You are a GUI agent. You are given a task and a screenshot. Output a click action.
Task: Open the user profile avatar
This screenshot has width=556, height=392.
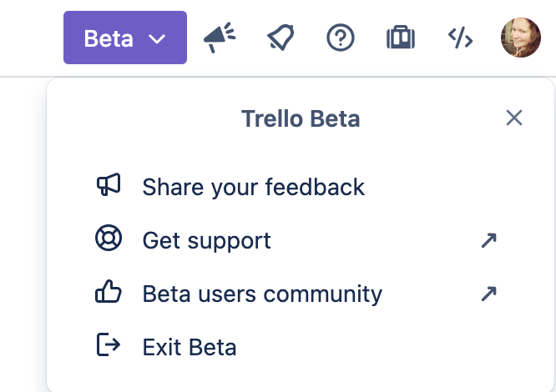[521, 38]
